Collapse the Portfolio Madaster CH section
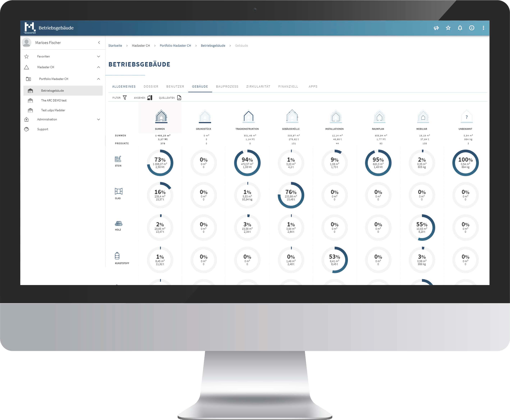 [99, 79]
